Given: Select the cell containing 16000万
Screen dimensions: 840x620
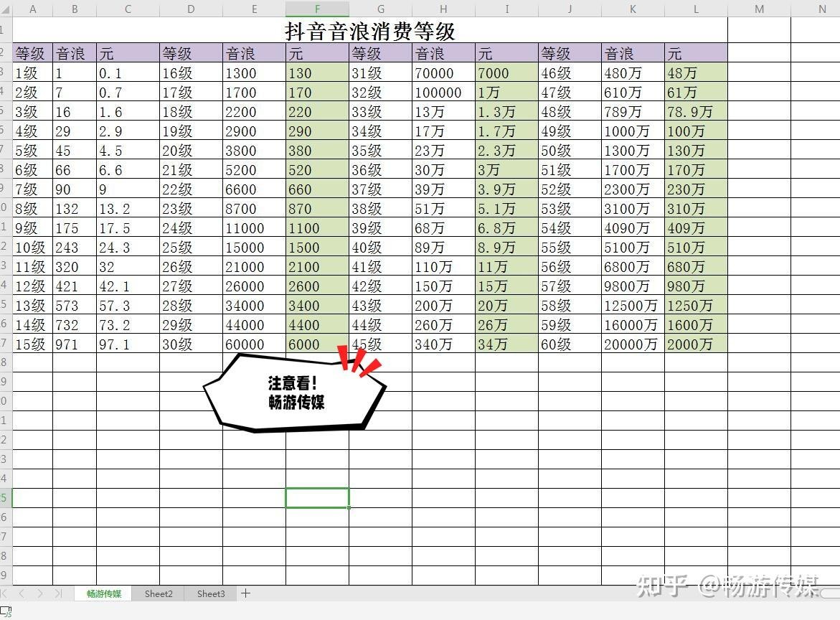Looking at the screenshot, I should (633, 324).
